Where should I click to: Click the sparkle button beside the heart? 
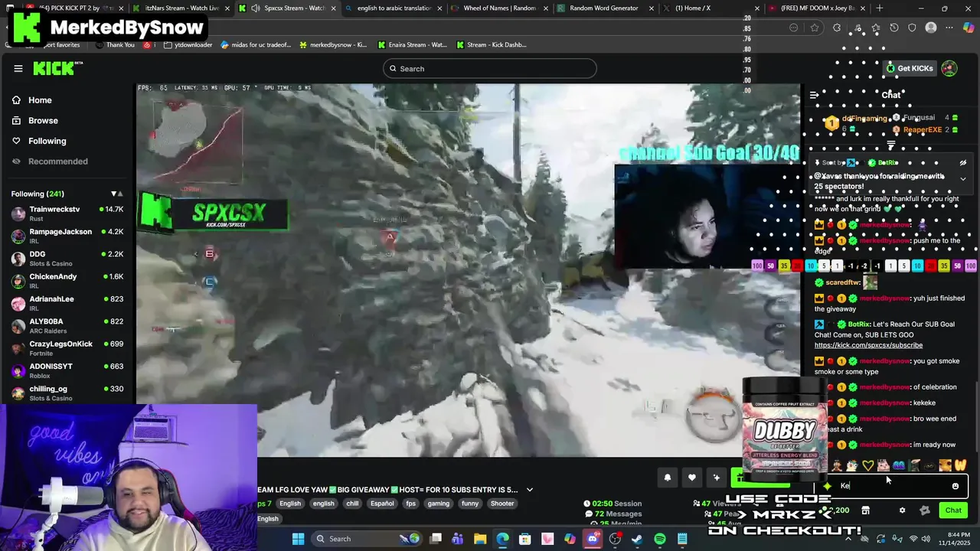(716, 478)
